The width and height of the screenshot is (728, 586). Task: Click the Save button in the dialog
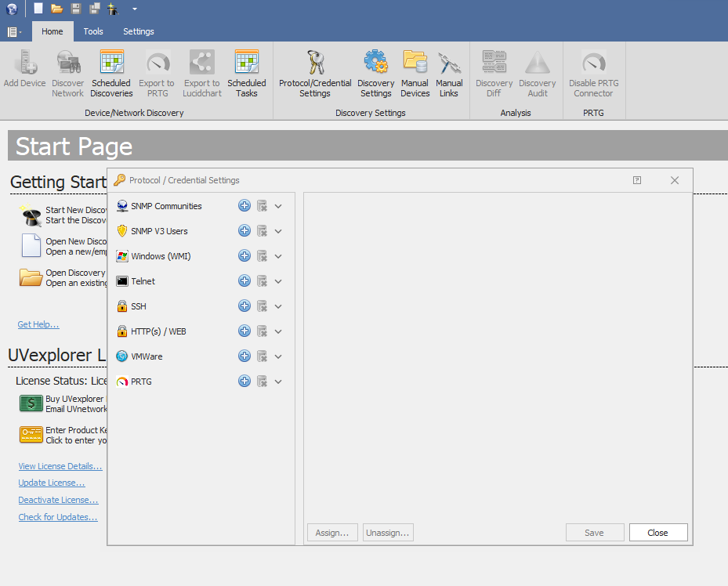tap(595, 533)
